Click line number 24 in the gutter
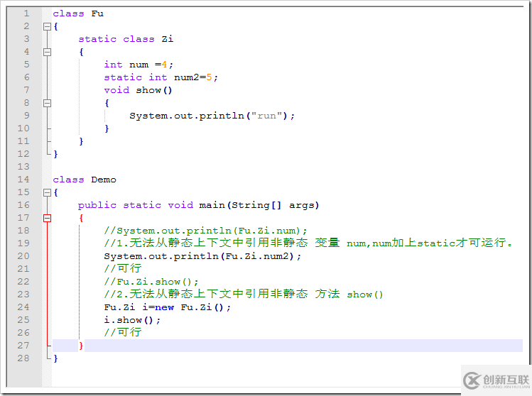This screenshot has height=396, width=532. (23, 307)
